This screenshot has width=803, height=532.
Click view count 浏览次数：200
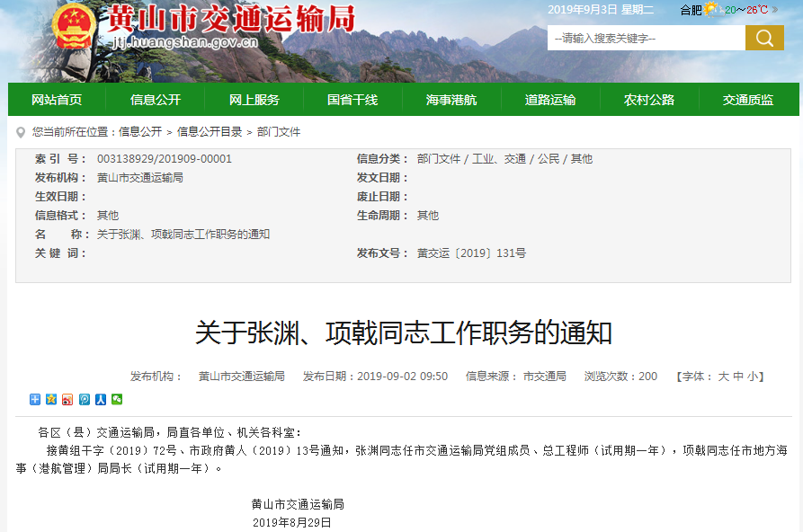coord(620,377)
